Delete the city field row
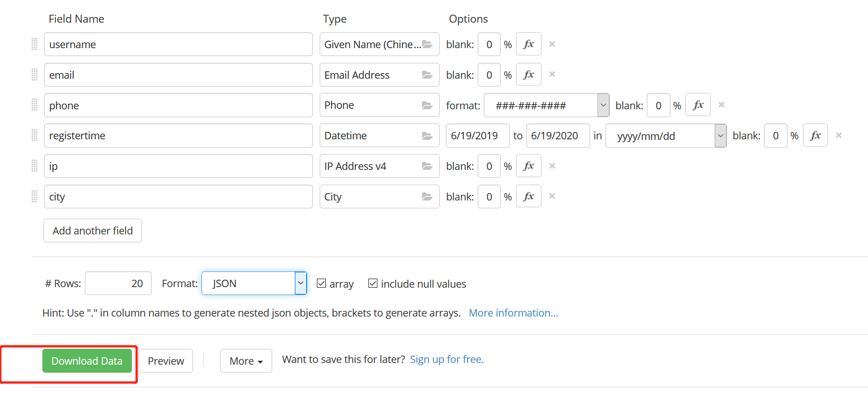 coord(552,197)
